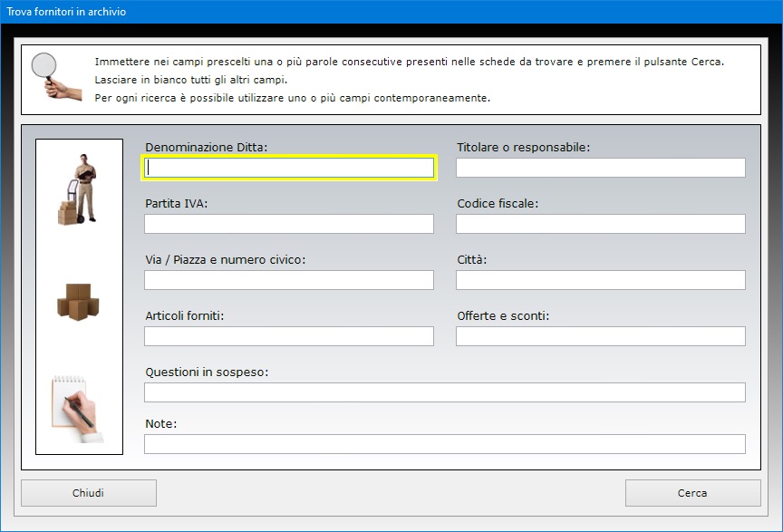Click the Partita IVA label
783x532 pixels.
click(177, 203)
